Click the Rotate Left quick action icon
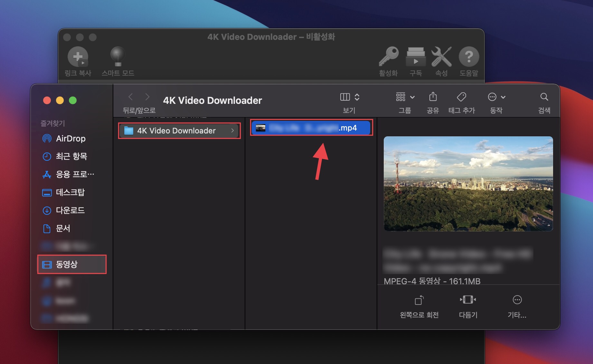Screen dimensions: 593x364 419,300
